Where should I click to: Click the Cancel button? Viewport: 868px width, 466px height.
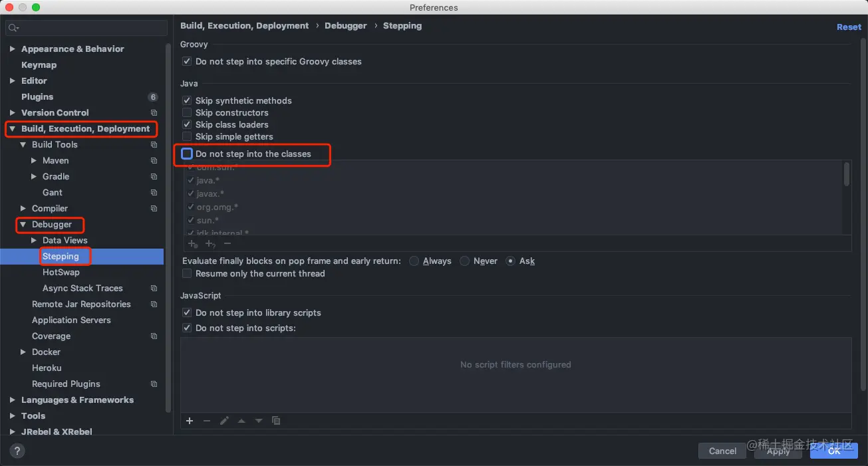click(722, 451)
